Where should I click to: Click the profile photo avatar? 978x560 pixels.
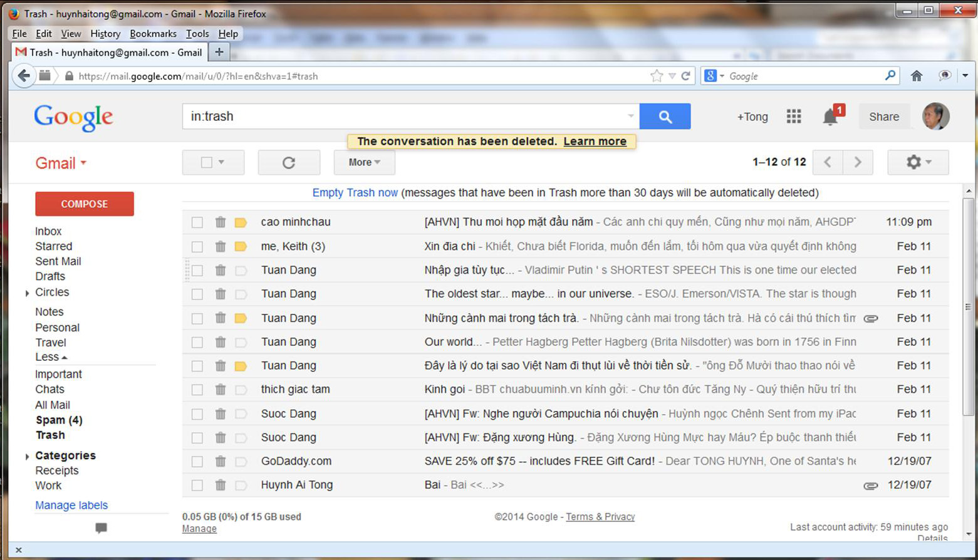coord(935,117)
